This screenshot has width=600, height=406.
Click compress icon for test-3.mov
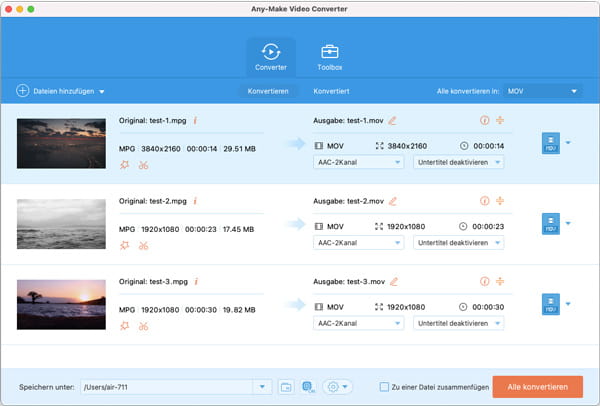coord(500,281)
